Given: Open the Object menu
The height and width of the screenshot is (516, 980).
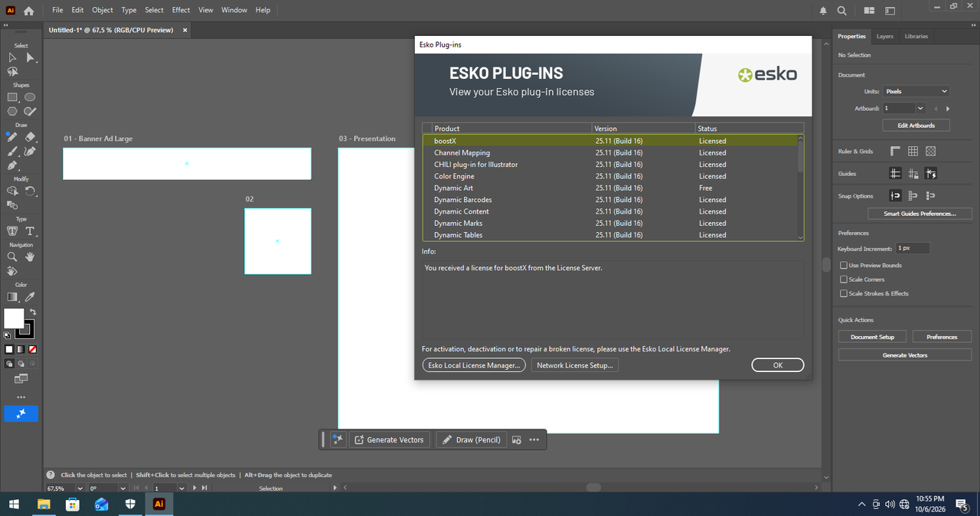Looking at the screenshot, I should (x=103, y=10).
